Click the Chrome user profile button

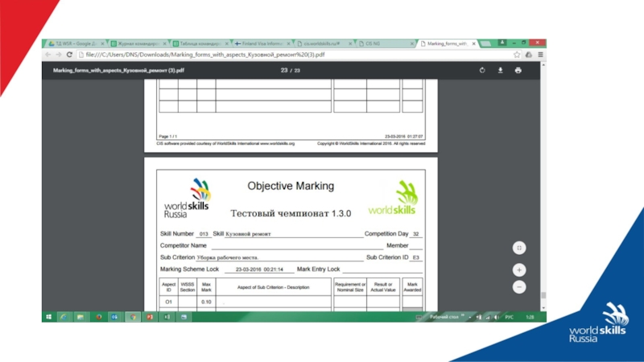pyautogui.click(x=502, y=43)
